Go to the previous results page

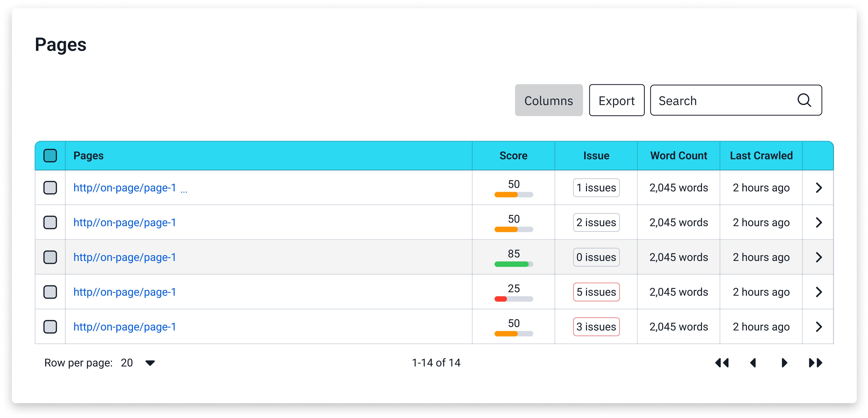coord(753,363)
